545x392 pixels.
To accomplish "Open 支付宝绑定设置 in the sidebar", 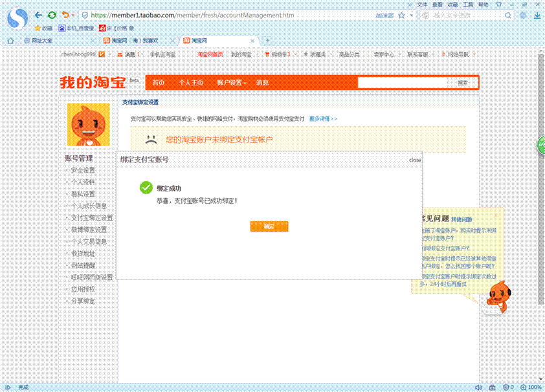I will (x=92, y=218).
